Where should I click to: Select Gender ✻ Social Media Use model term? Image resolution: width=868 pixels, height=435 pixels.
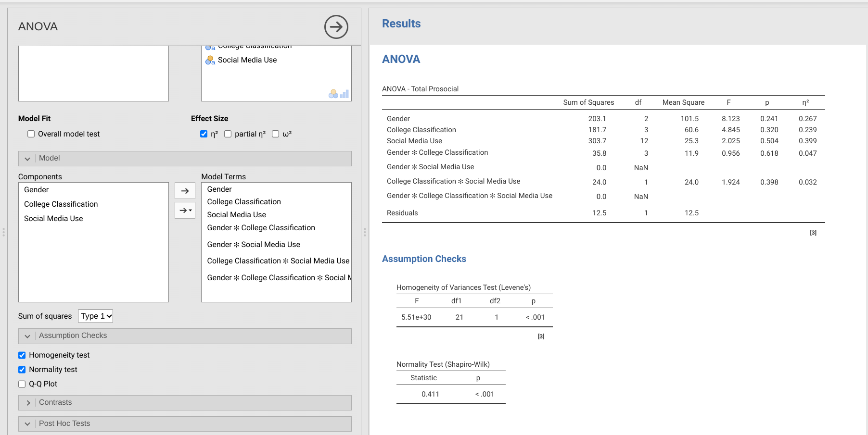[254, 245]
